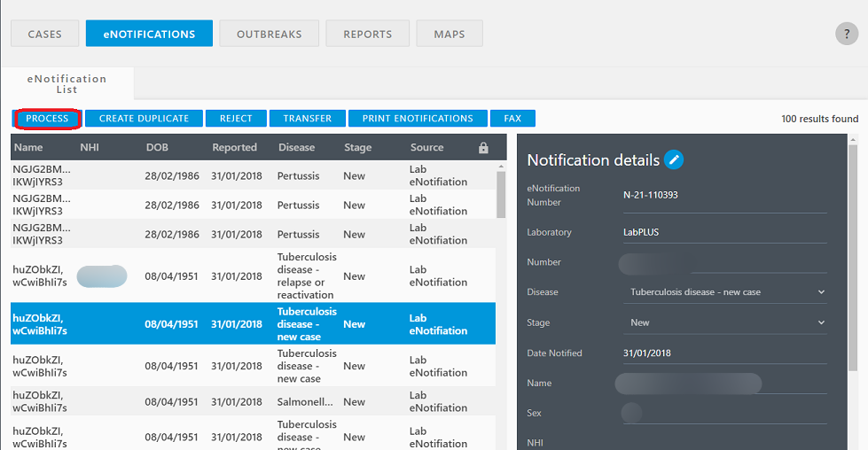The image size is (868, 450).
Task: Sort by the Name column header
Action: coord(28,148)
